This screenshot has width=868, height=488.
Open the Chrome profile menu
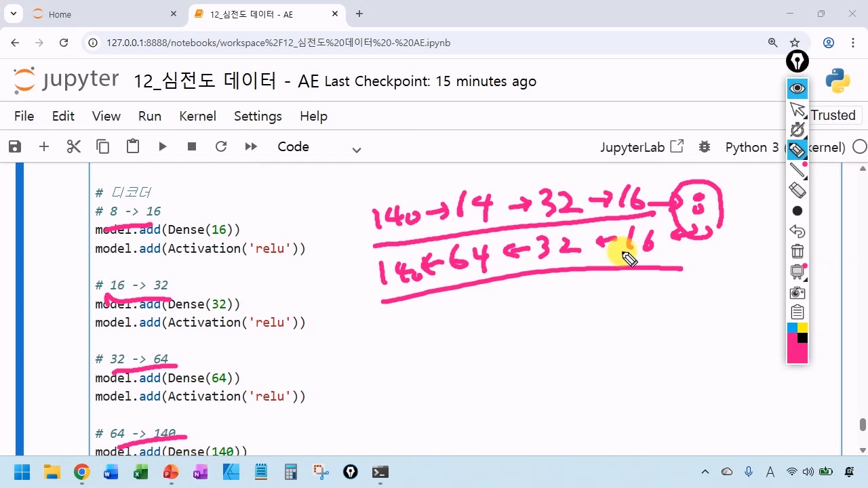coord(829,43)
